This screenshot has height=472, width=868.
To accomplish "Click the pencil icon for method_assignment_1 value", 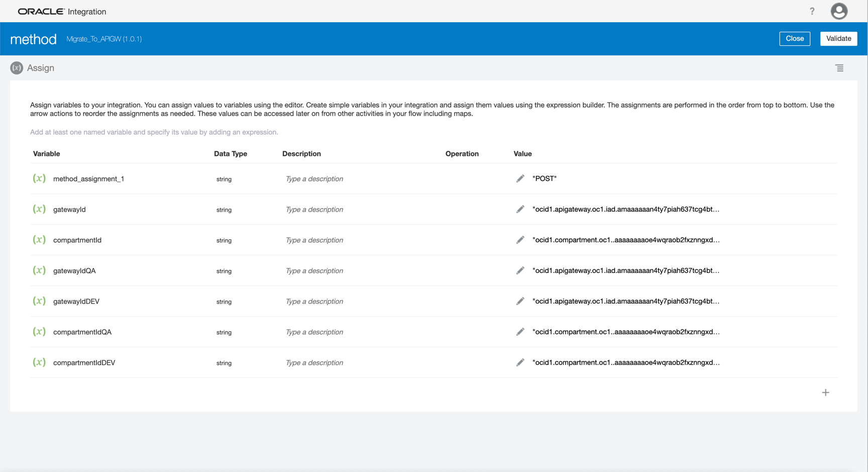I will [x=520, y=178].
